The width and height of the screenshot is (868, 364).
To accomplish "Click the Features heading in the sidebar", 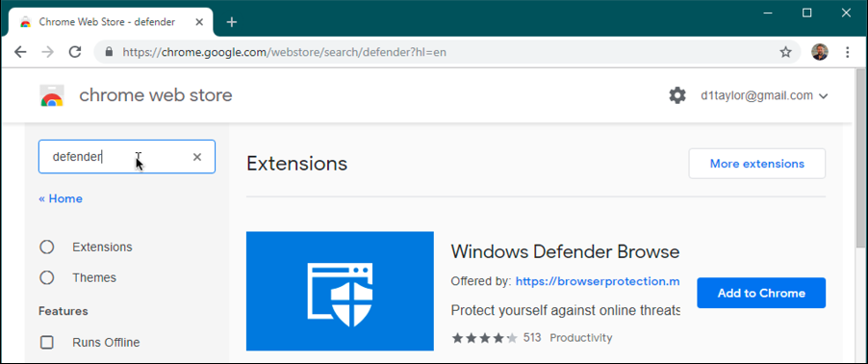I will (x=64, y=311).
